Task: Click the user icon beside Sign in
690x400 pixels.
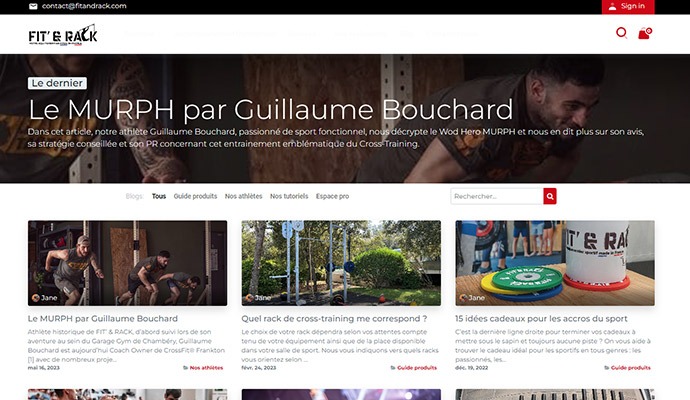Action: tap(612, 6)
